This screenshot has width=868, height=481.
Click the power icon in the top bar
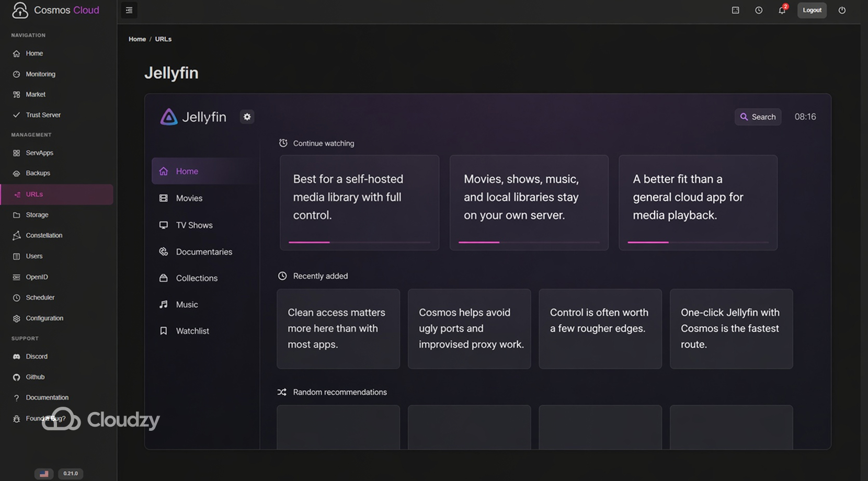click(842, 10)
